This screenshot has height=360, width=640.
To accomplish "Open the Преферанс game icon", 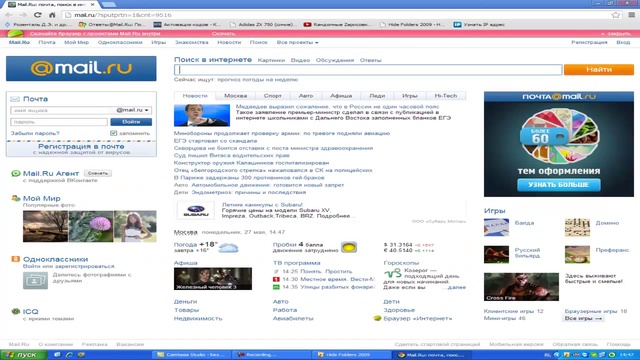I will point(577,254).
